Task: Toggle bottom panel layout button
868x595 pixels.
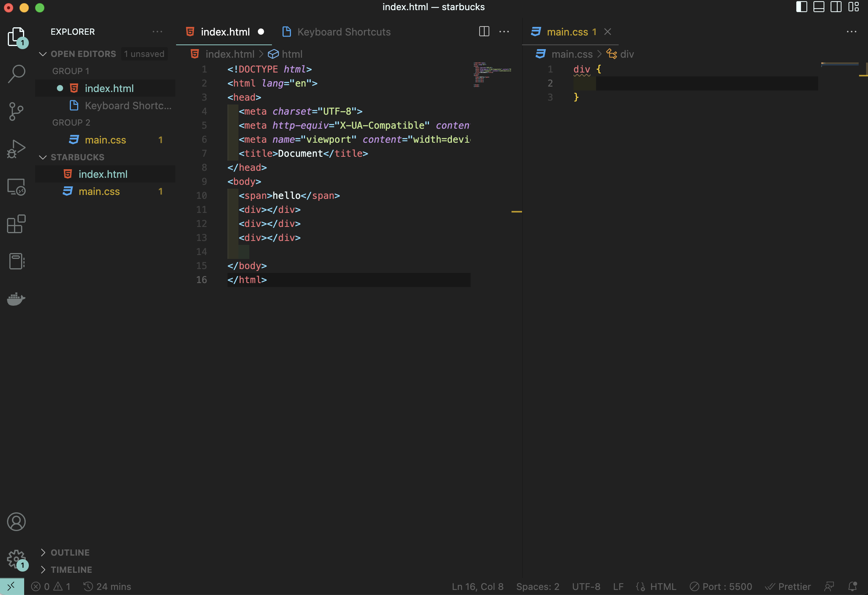Action: pyautogui.click(x=819, y=7)
